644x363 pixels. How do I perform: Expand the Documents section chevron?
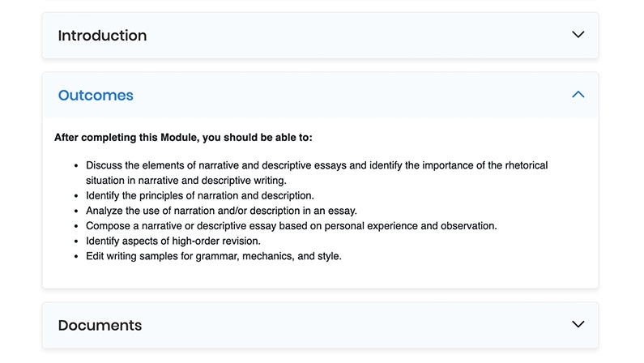pos(578,325)
